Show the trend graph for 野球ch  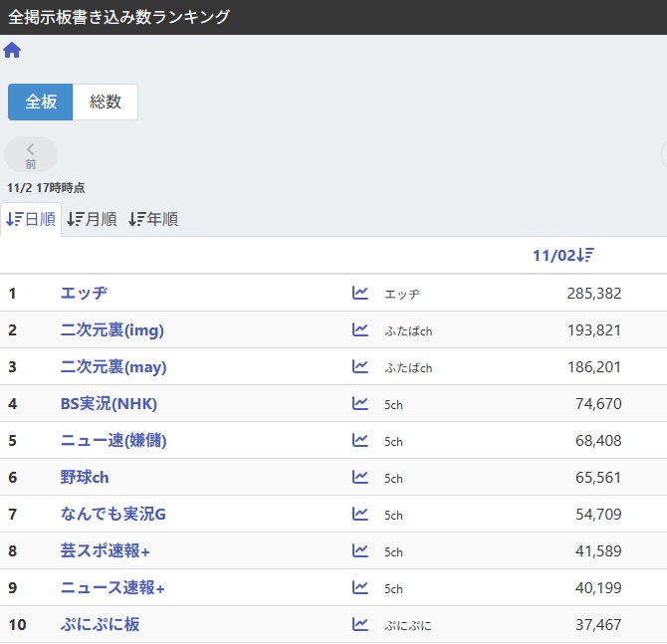[x=360, y=478]
